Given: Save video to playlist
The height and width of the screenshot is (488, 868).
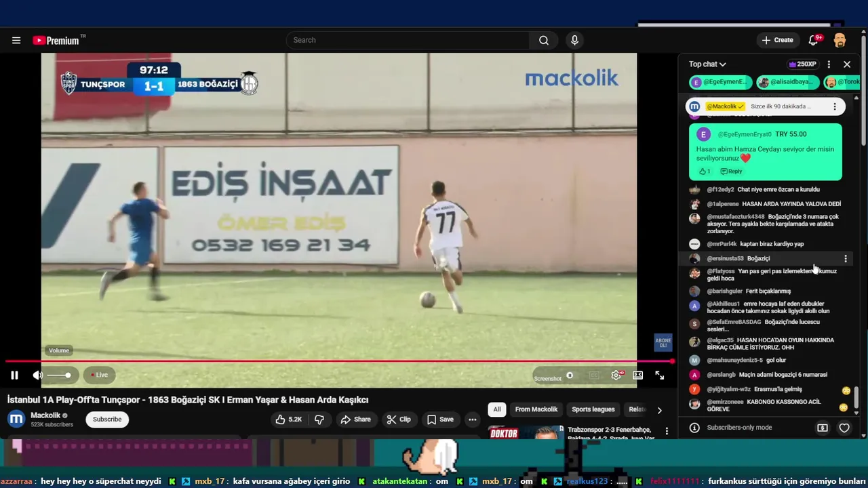Looking at the screenshot, I should (x=439, y=420).
